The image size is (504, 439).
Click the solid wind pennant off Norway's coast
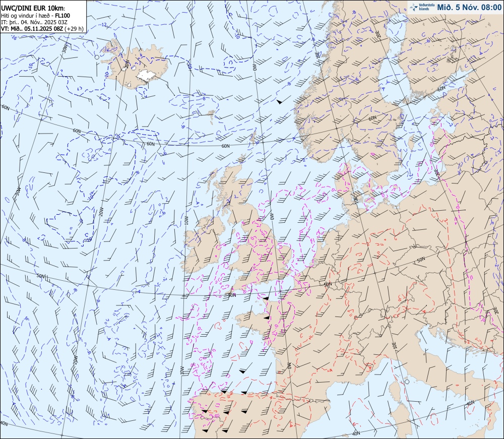tap(279, 102)
